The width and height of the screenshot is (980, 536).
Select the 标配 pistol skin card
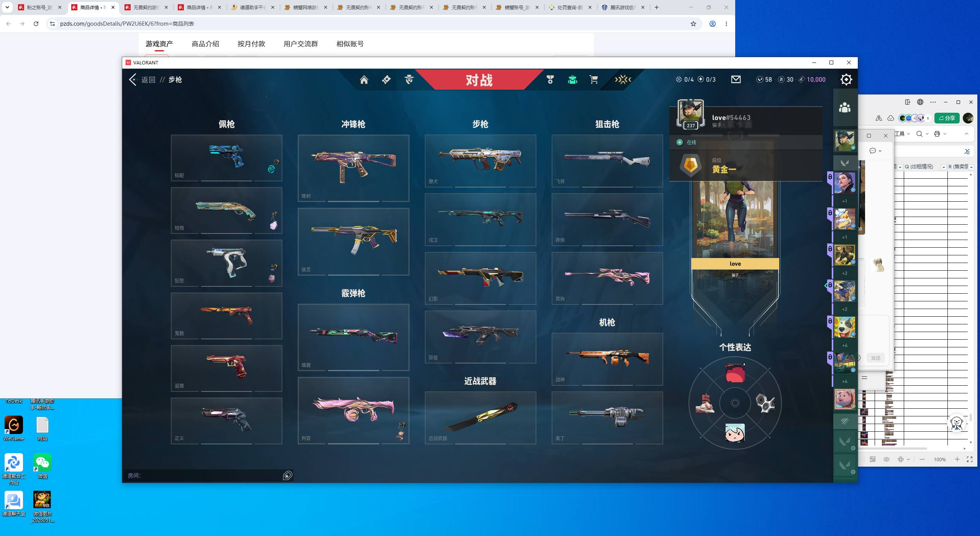click(226, 158)
